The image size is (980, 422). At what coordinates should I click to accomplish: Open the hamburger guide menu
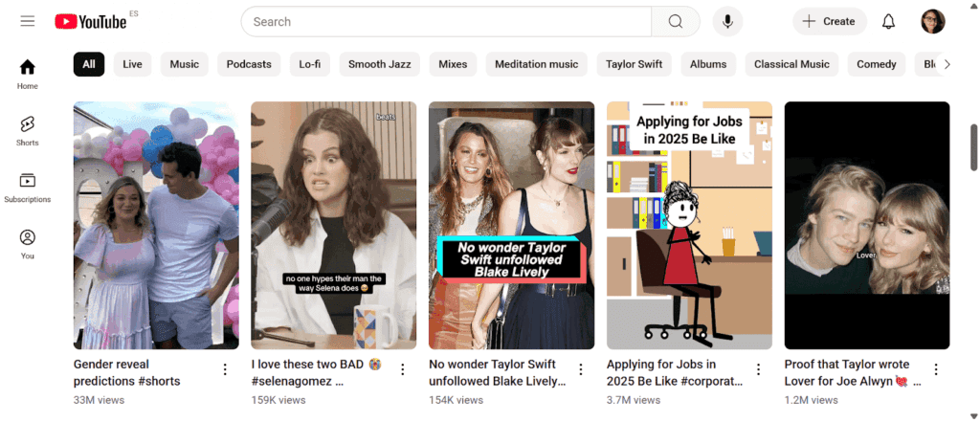[27, 21]
